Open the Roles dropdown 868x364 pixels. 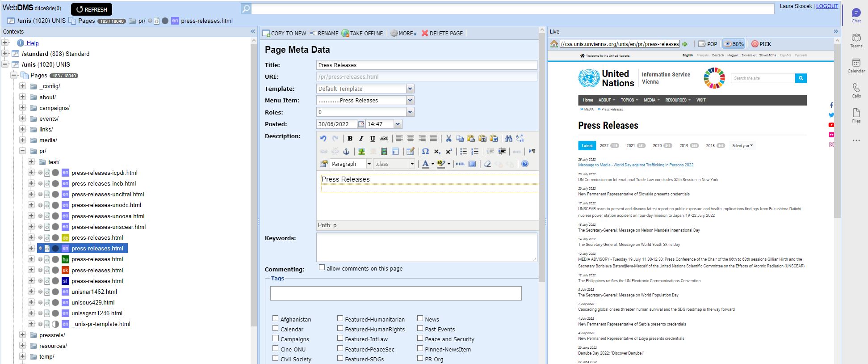[410, 112]
